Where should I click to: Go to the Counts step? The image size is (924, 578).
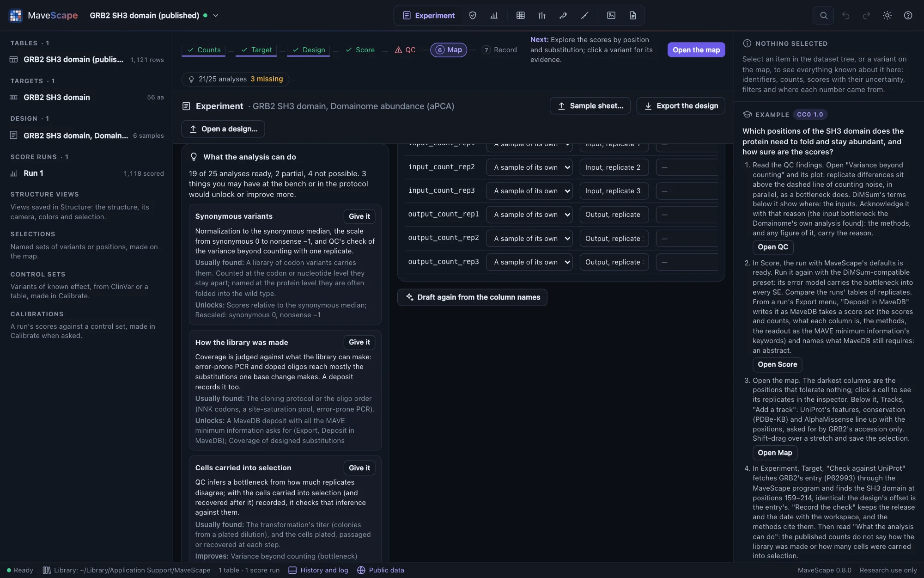pos(204,50)
